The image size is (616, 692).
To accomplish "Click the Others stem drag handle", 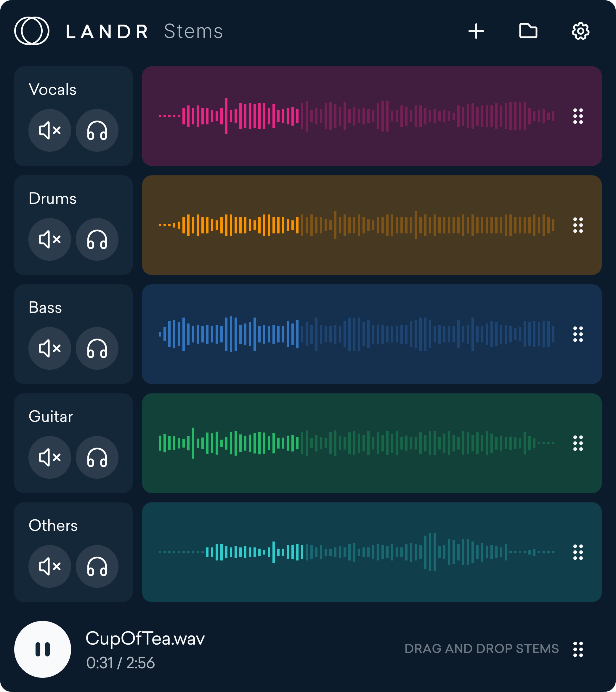I will pyautogui.click(x=578, y=552).
